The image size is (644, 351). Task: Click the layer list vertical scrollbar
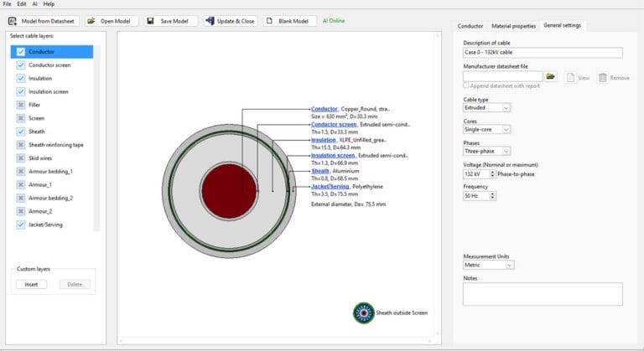point(97,137)
